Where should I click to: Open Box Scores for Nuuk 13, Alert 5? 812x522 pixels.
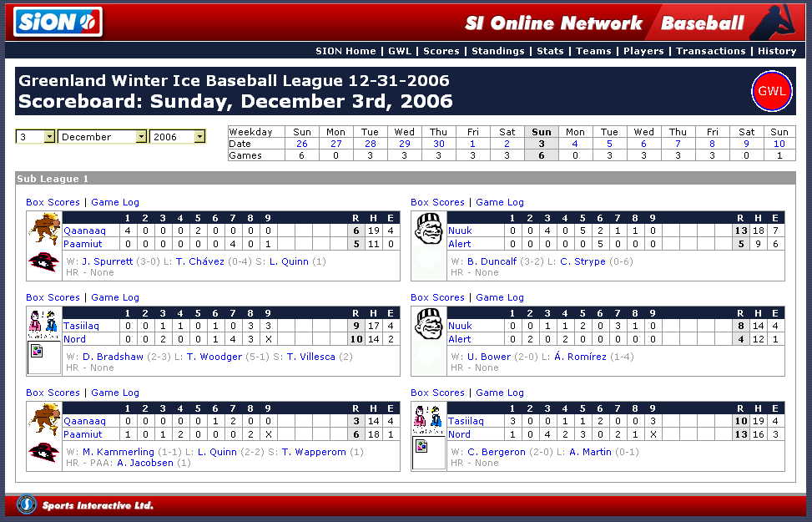437,202
